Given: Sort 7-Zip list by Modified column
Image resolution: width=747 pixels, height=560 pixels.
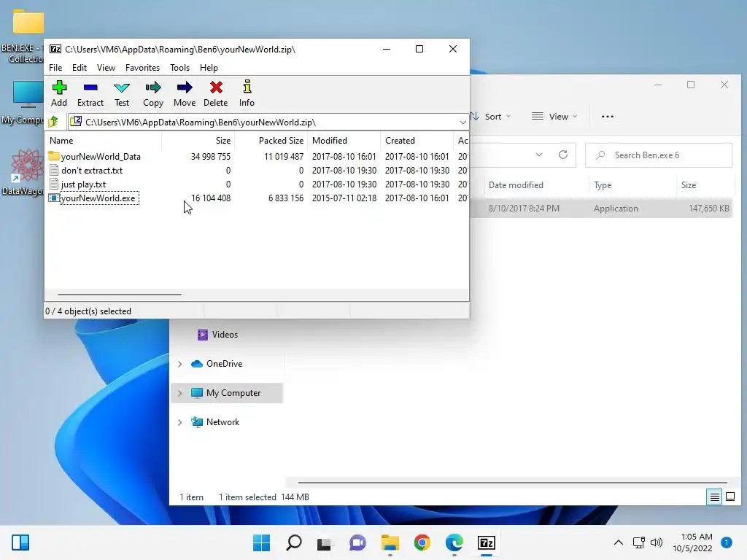Looking at the screenshot, I should (x=344, y=141).
